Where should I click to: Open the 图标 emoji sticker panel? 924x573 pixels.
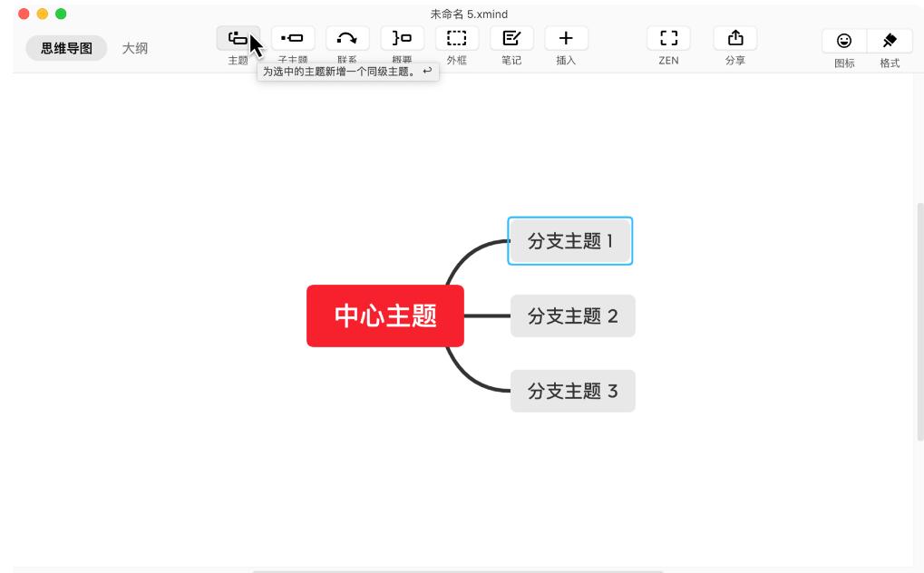pos(843,40)
